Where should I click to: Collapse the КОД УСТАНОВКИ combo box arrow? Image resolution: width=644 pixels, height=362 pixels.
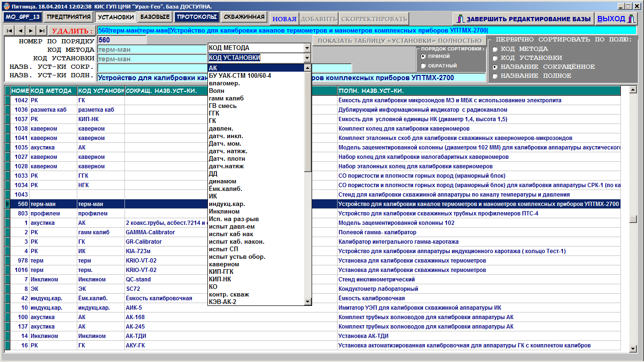(307, 58)
